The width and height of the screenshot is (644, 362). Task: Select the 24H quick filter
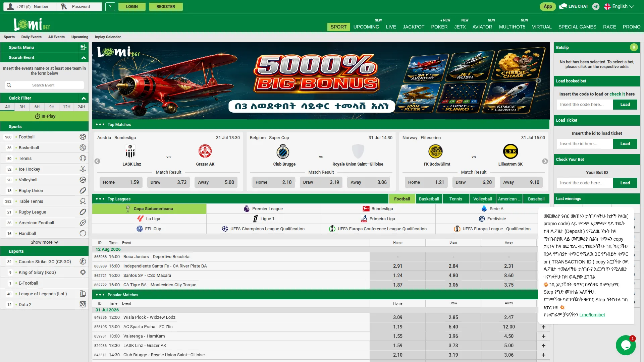(82, 107)
